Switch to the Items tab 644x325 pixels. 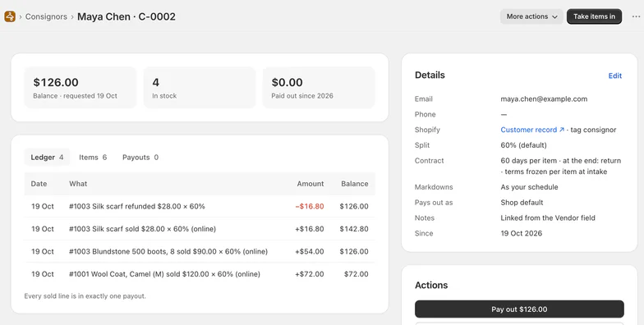pos(93,158)
